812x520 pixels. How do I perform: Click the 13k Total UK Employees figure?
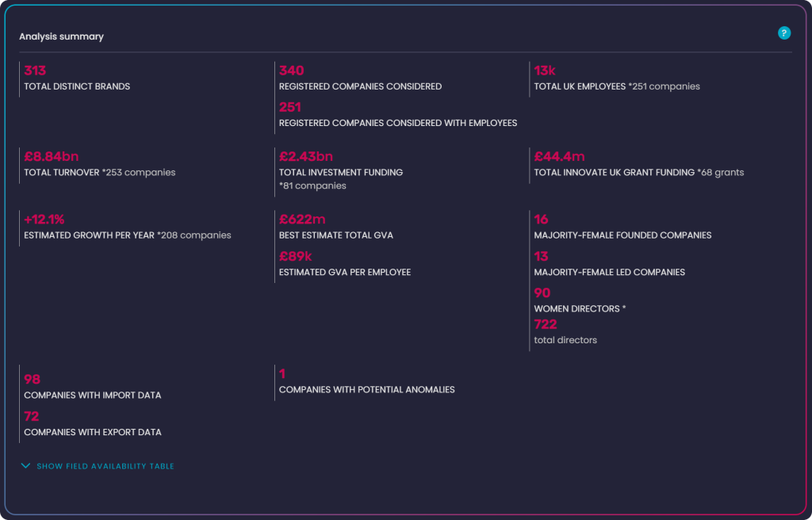pyautogui.click(x=545, y=71)
